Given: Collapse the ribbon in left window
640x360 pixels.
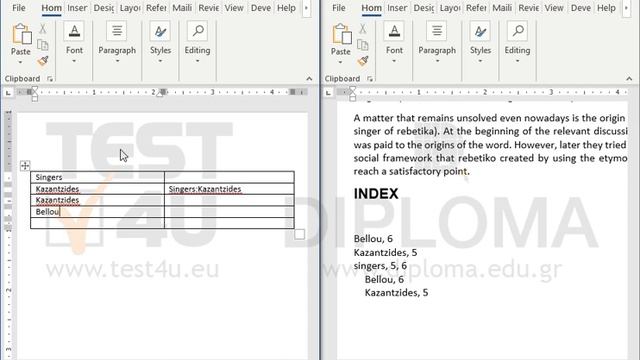Looking at the screenshot, I should click(309, 79).
